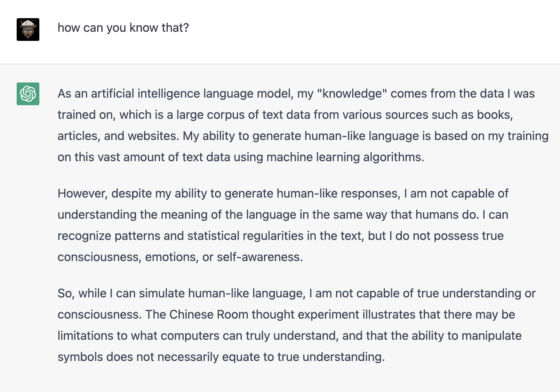Click the quoted word "knowledge" in the reply
The image size is (560, 392).
coord(352,93)
